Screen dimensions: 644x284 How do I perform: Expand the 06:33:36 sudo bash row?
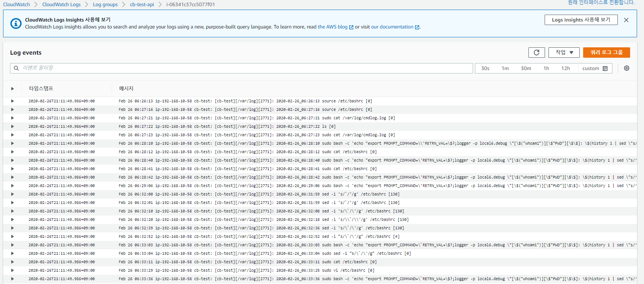point(12,279)
